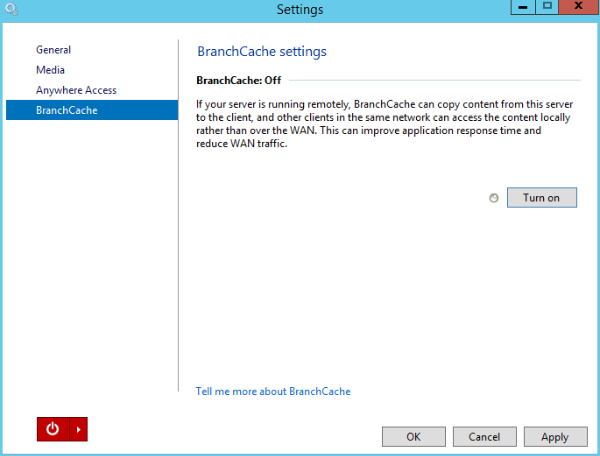Screen dimensions: 600x456
Task: Turn on BranchCache
Action: [541, 198]
